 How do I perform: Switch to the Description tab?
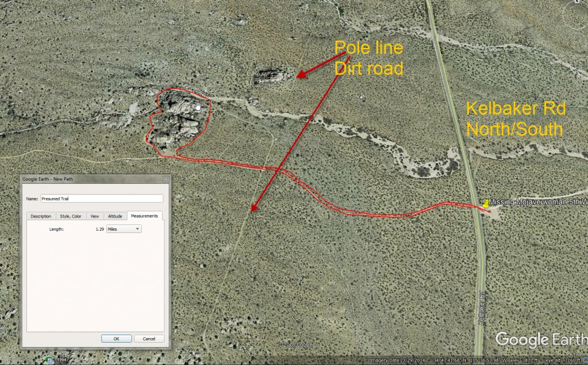(x=41, y=216)
